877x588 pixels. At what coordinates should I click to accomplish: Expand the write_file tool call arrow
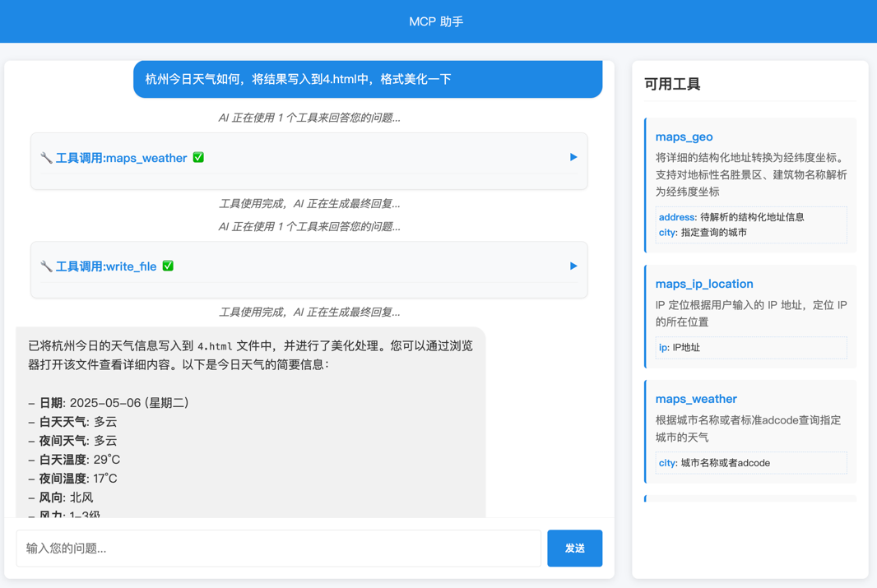pos(573,266)
